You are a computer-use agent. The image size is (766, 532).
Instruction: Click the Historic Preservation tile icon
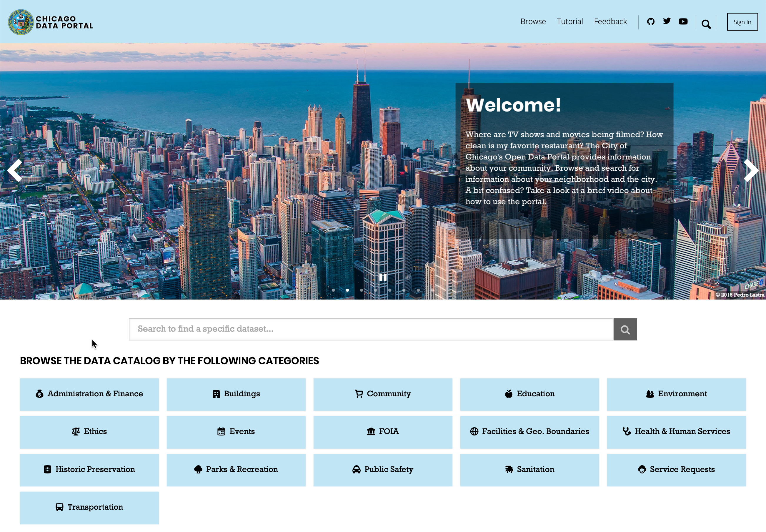[x=48, y=469]
